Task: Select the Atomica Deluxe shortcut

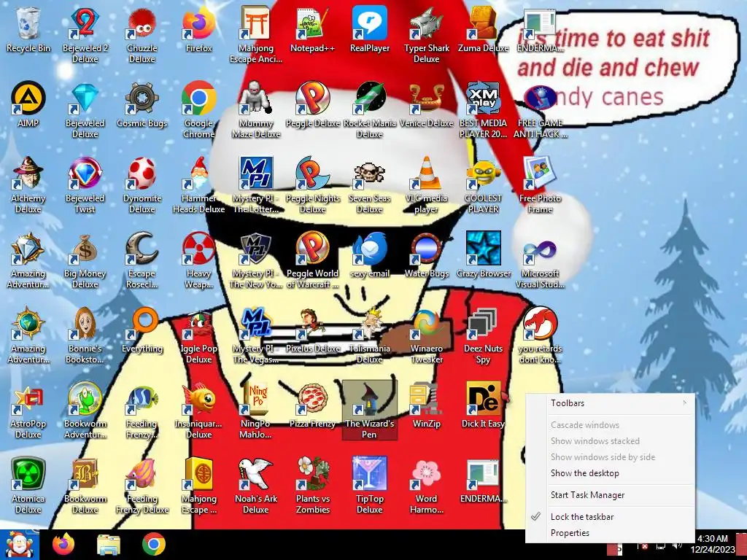Action: [28, 486]
